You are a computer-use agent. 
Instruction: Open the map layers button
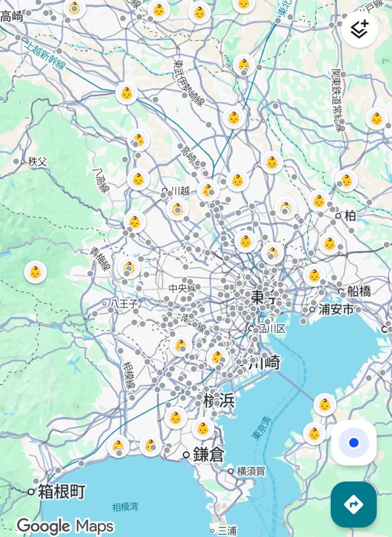[359, 29]
